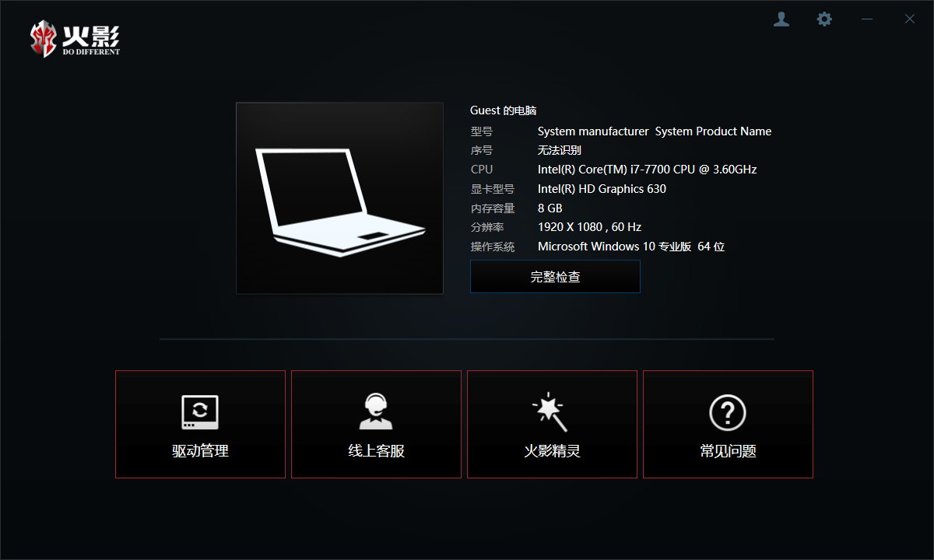Click the headset support agent icon
Image resolution: width=934 pixels, height=560 pixels.
click(376, 411)
